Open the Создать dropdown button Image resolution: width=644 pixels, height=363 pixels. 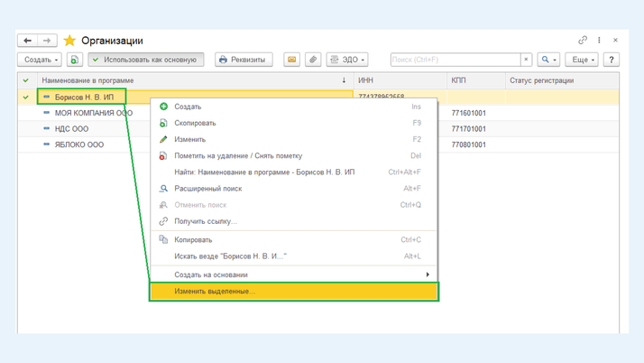click(40, 60)
